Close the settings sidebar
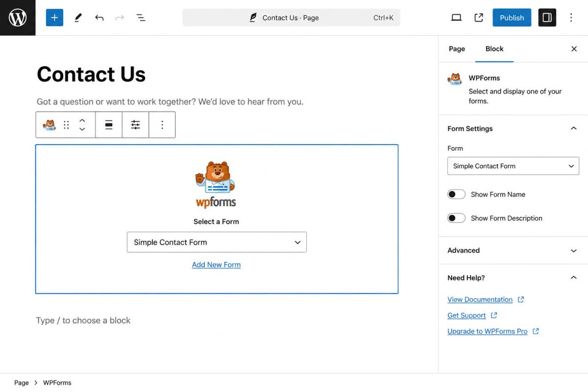 574,49
